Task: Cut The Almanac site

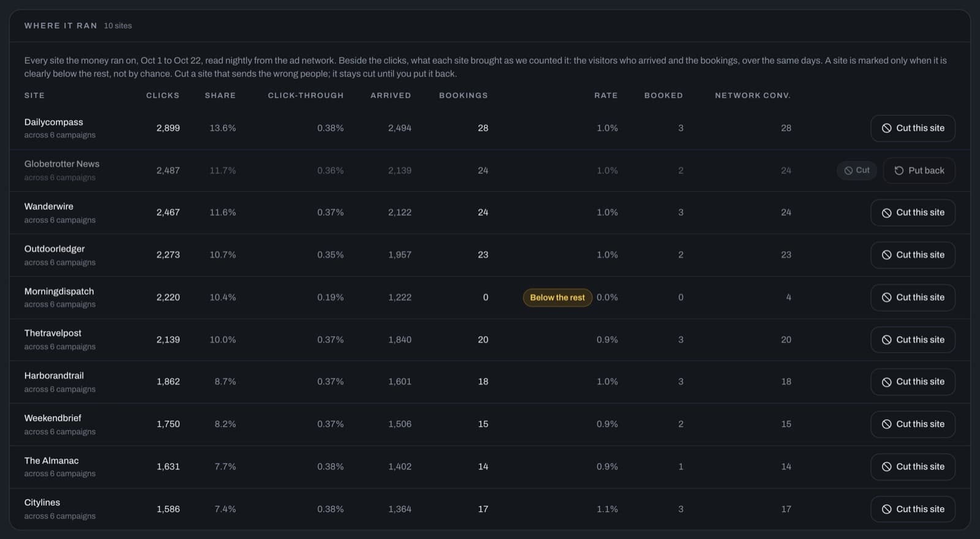Action: (x=913, y=466)
